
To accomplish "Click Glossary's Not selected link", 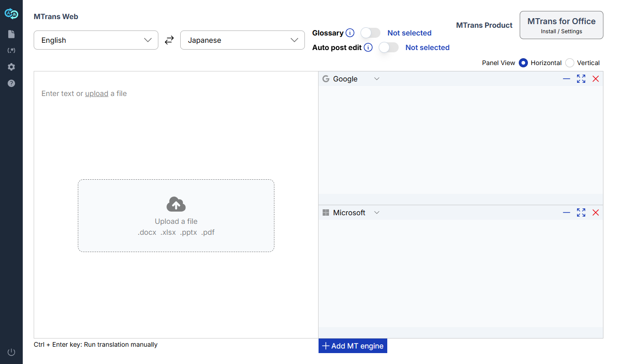I will (410, 33).
